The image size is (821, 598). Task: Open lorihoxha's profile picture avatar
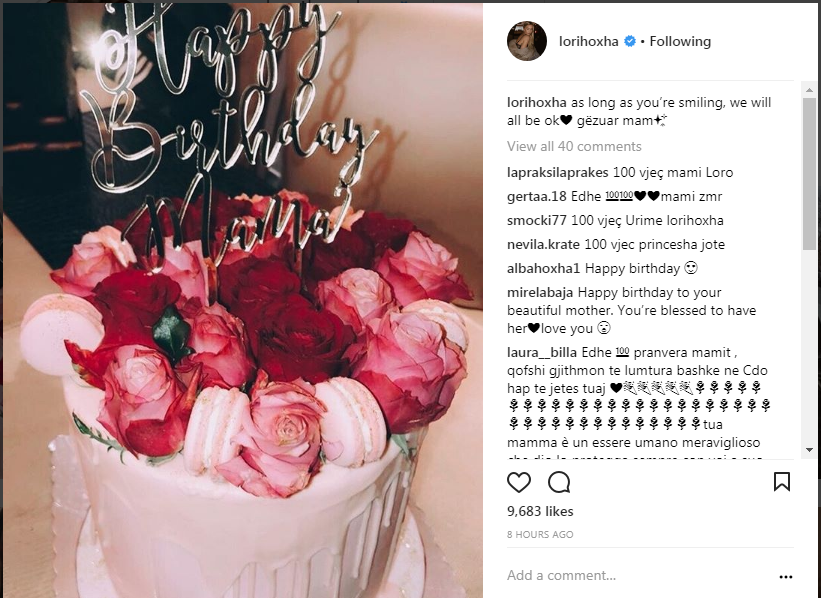pyautogui.click(x=527, y=41)
